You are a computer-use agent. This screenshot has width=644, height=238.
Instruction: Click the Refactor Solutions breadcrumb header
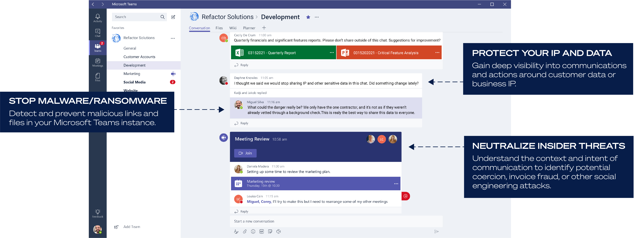227,17
